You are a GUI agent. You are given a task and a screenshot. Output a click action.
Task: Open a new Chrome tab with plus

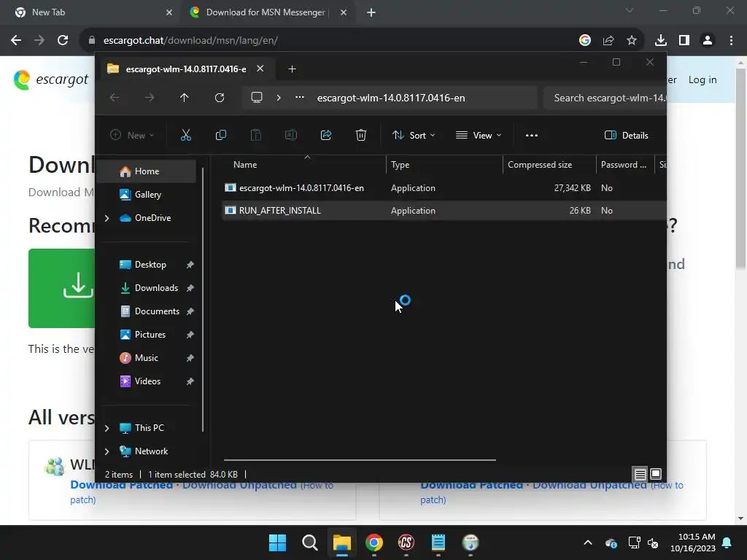(x=371, y=12)
